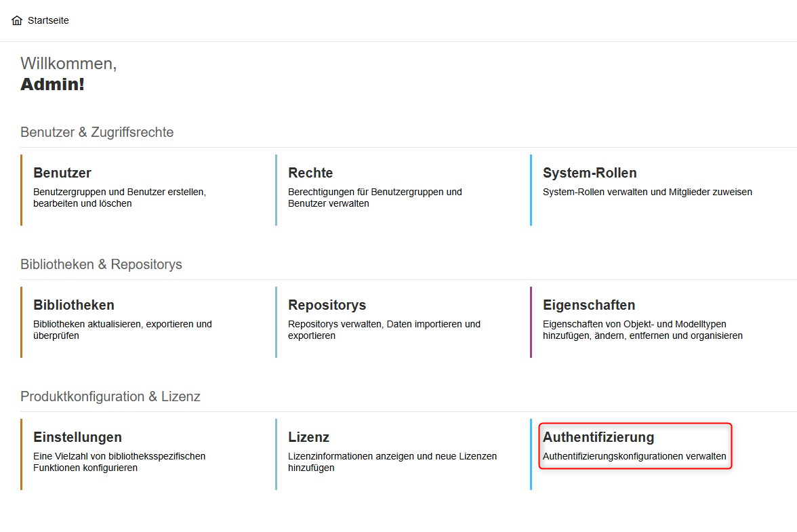Click 'Authentifizierungskonfigurationen verwalten' description text
The height and width of the screenshot is (532, 797).
click(634, 456)
